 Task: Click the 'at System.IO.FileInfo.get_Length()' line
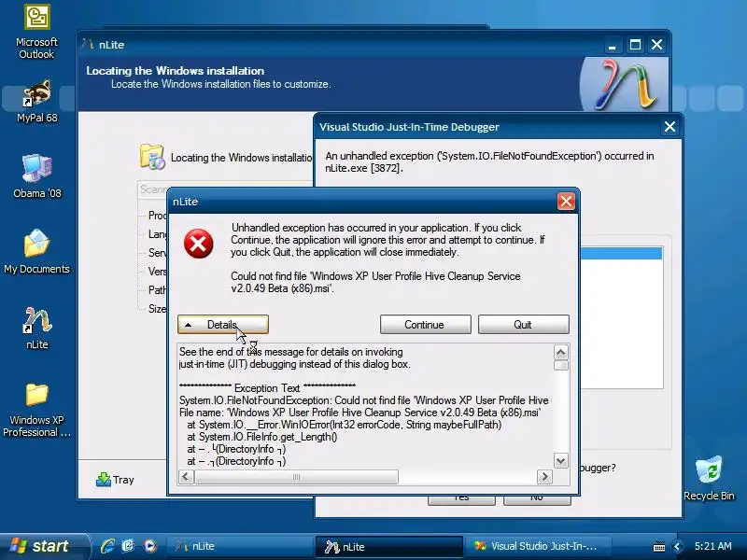(x=262, y=437)
